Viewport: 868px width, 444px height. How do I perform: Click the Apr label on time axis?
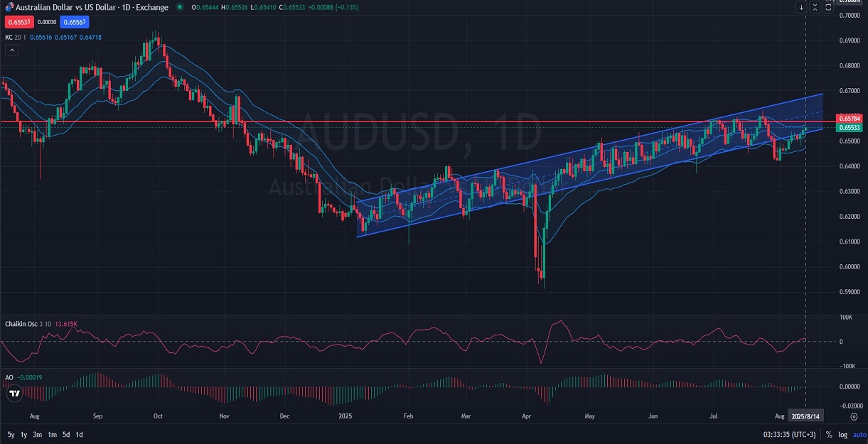pyautogui.click(x=527, y=416)
